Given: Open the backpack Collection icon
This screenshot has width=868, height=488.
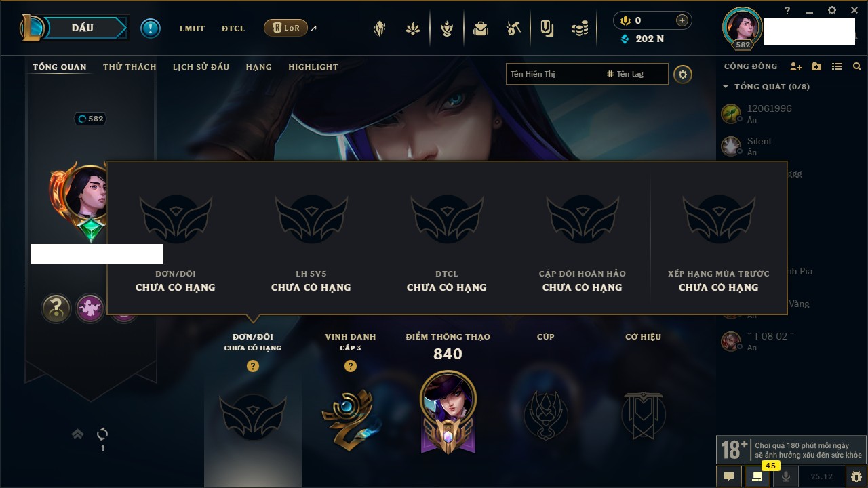Looking at the screenshot, I should click(x=481, y=28).
